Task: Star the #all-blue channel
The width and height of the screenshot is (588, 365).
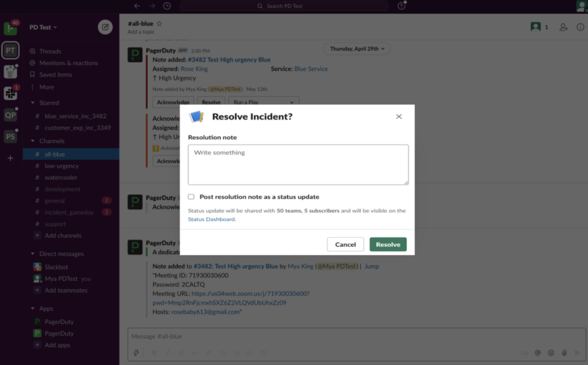Action: 159,24
